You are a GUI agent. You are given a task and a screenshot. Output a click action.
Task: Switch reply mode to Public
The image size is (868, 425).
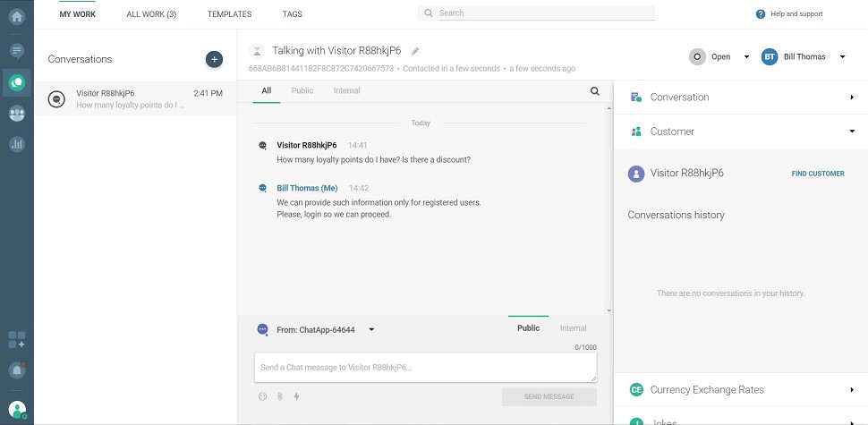[528, 328]
